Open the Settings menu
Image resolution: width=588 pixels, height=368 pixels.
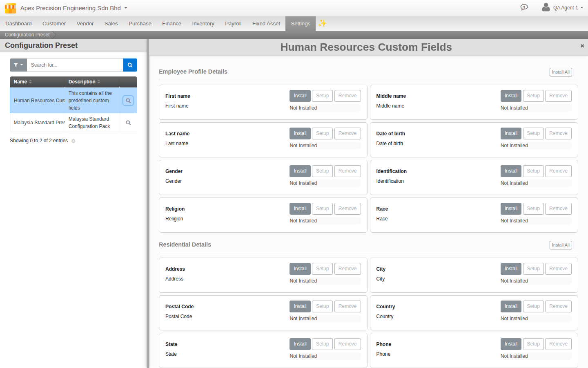301,24
